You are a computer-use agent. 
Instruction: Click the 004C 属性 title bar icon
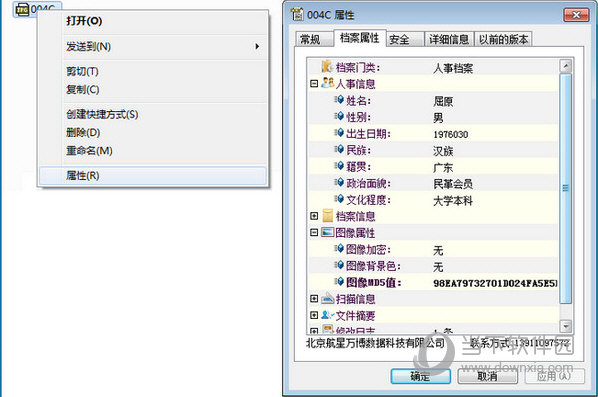point(297,14)
